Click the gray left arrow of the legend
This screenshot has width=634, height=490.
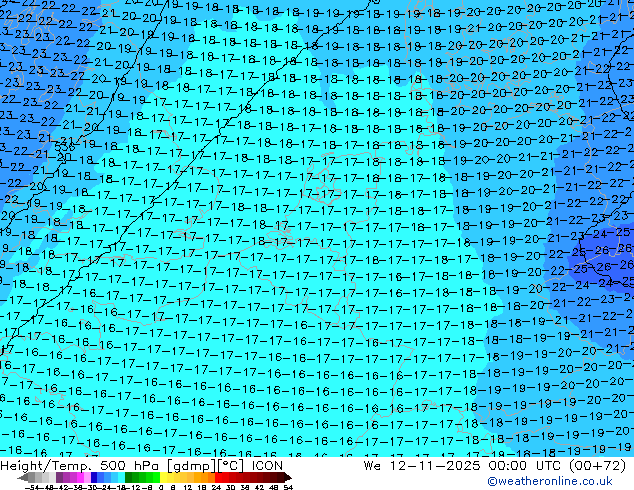click(x=22, y=478)
